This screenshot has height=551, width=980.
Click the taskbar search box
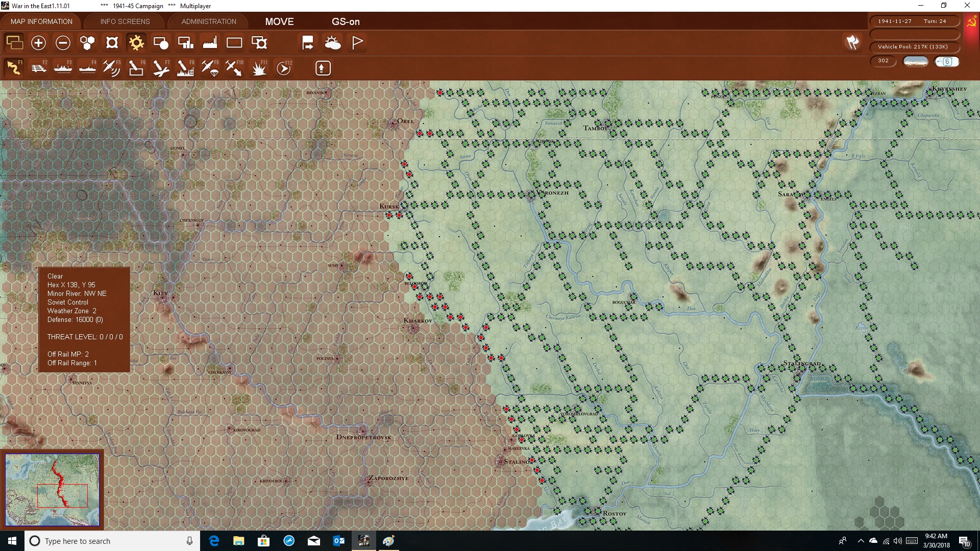pyautogui.click(x=112, y=541)
